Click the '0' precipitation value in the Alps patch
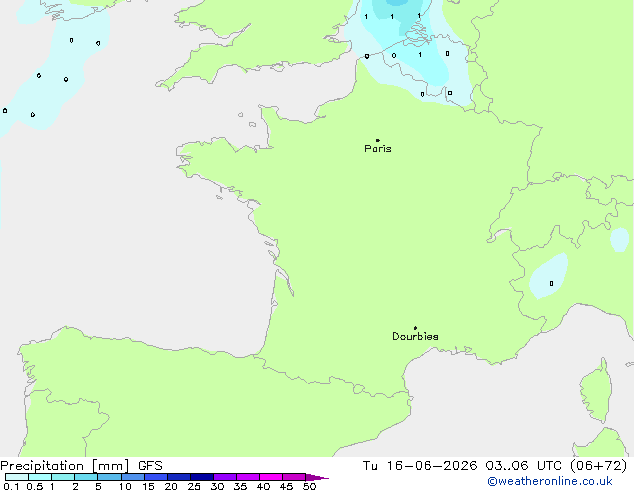Screen dimensions: 634x490 (x=552, y=283)
